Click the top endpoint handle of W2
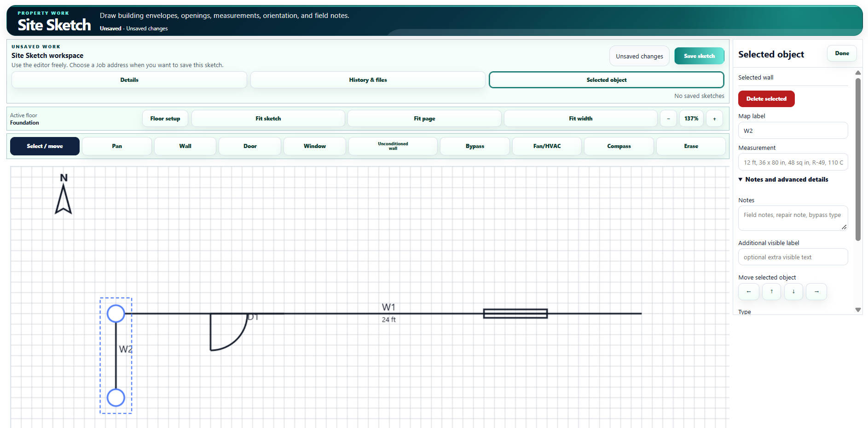This screenshot has width=868, height=428. (116, 314)
